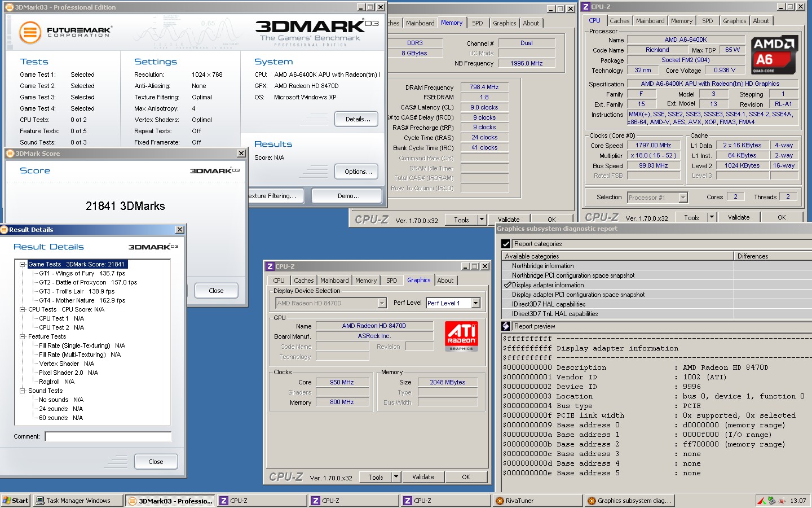Screen dimensions: 812x508
Task: Open the Perf Level dropdown
Action: tap(475, 303)
